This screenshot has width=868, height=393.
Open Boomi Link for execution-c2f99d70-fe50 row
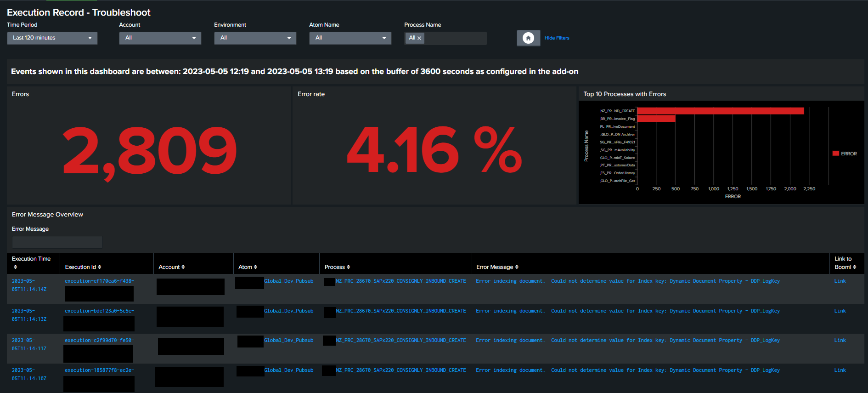(840, 340)
